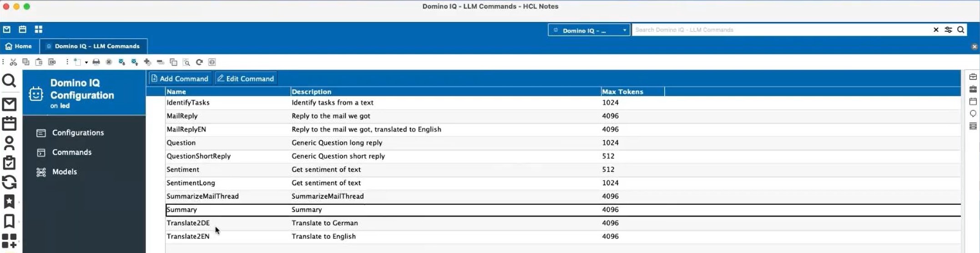Sort by the Description column header
Viewport: 980px width, 253px height.
(445, 91)
